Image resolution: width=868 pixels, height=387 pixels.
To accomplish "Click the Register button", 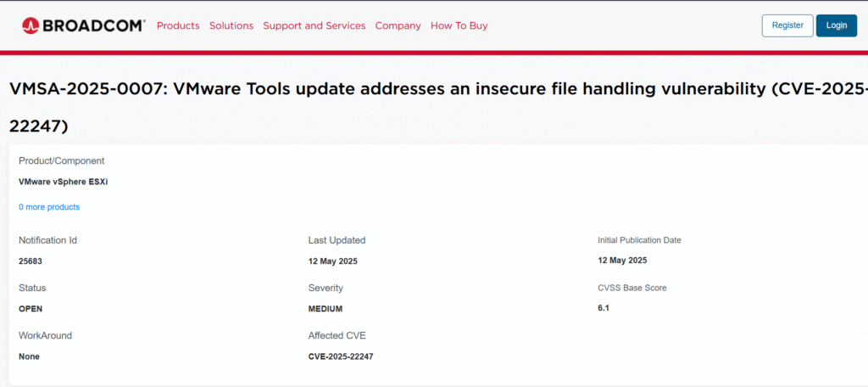I will [x=787, y=25].
